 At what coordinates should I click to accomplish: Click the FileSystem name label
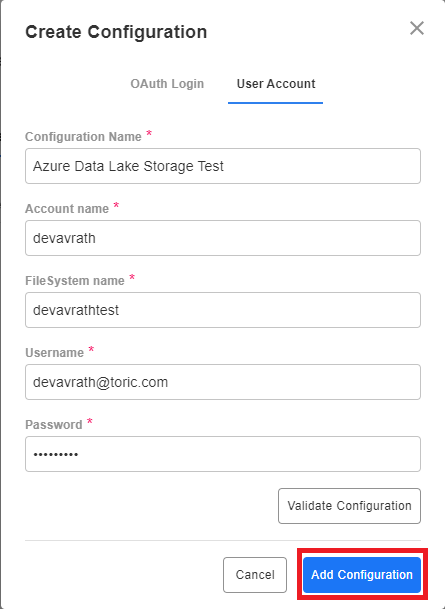(x=75, y=280)
